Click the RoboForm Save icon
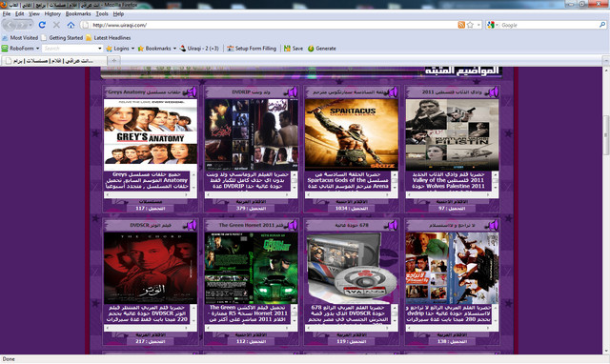 tap(287, 49)
